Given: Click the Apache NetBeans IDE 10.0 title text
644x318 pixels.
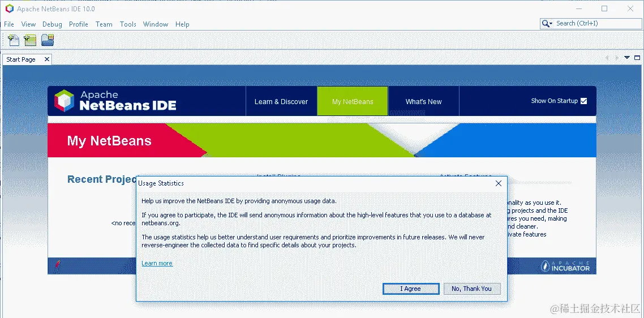Looking at the screenshot, I should [x=56, y=8].
